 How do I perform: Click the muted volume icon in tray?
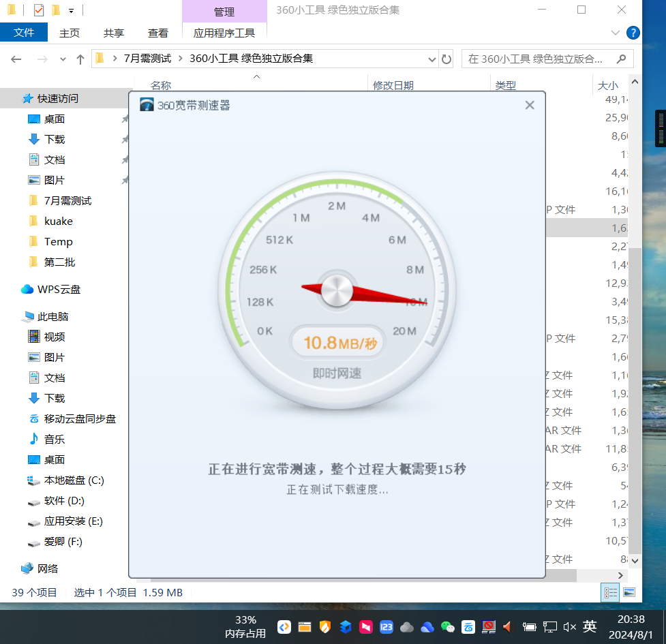pyautogui.click(x=570, y=627)
